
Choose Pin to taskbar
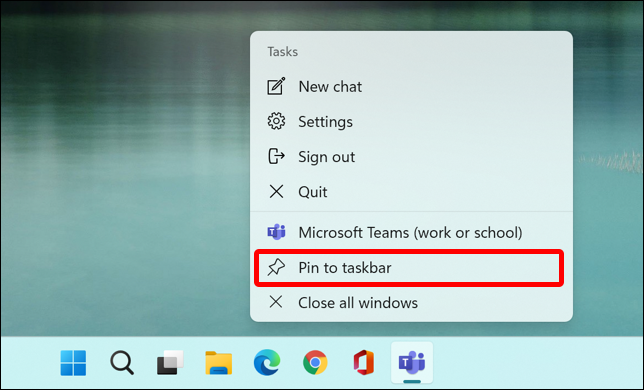pyautogui.click(x=411, y=268)
